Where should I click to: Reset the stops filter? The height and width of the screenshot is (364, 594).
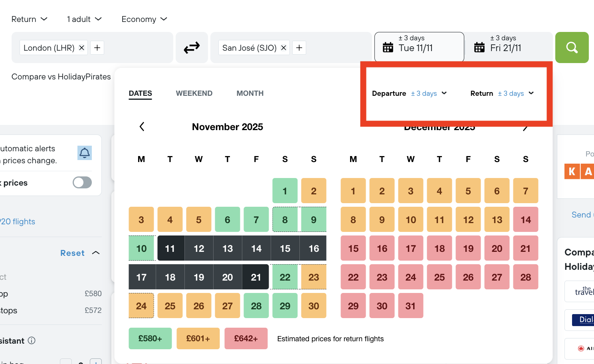[72, 253]
